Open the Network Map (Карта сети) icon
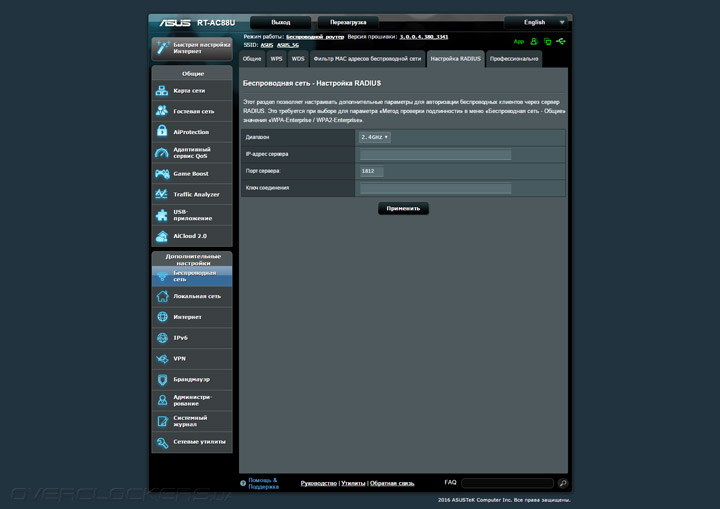Viewport: 720px width, 509px height. (162, 90)
